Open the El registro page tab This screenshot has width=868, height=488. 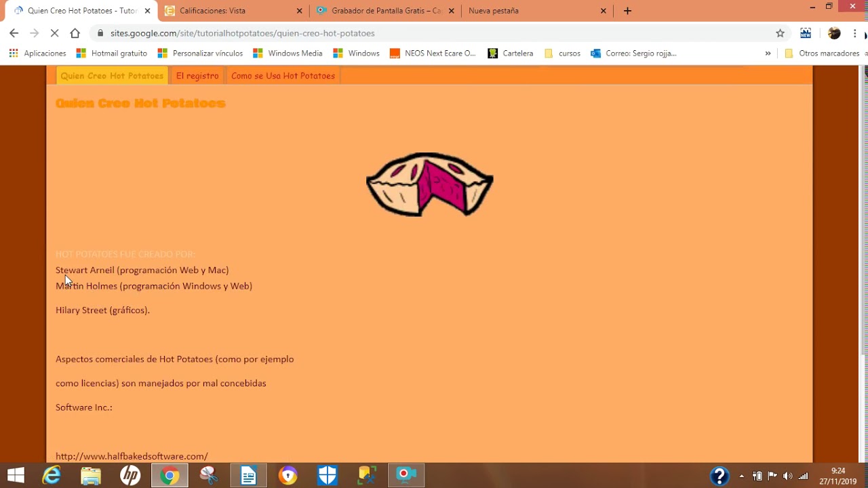click(x=197, y=76)
